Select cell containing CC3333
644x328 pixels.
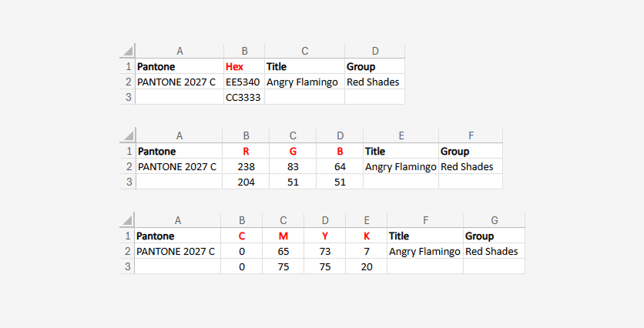[244, 97]
